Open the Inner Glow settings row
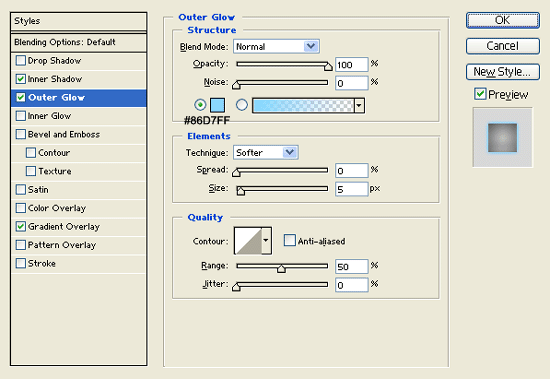 79,116
